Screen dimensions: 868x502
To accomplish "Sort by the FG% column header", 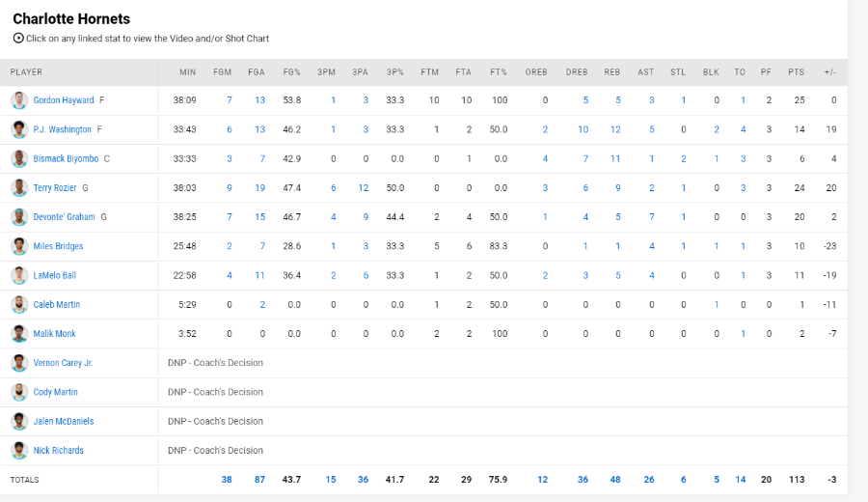I will [291, 72].
